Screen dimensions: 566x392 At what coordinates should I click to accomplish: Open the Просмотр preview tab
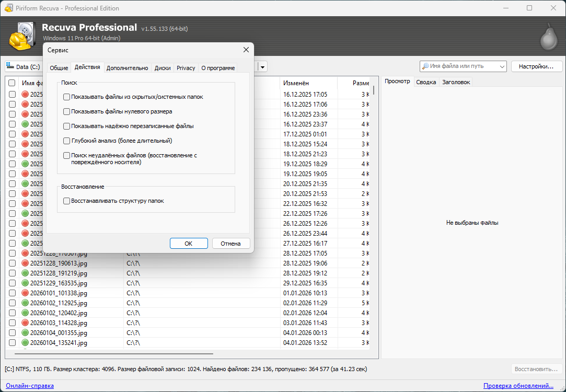tap(397, 82)
